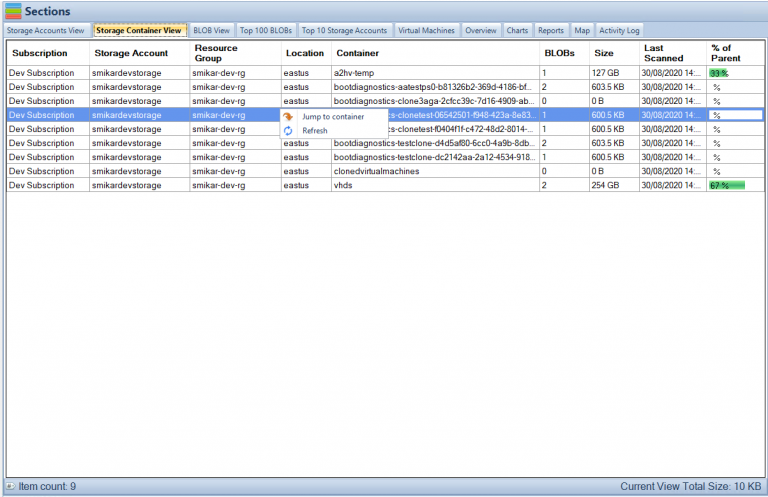
Task: Open the Top 100 BLOBs tab
Action: [266, 30]
